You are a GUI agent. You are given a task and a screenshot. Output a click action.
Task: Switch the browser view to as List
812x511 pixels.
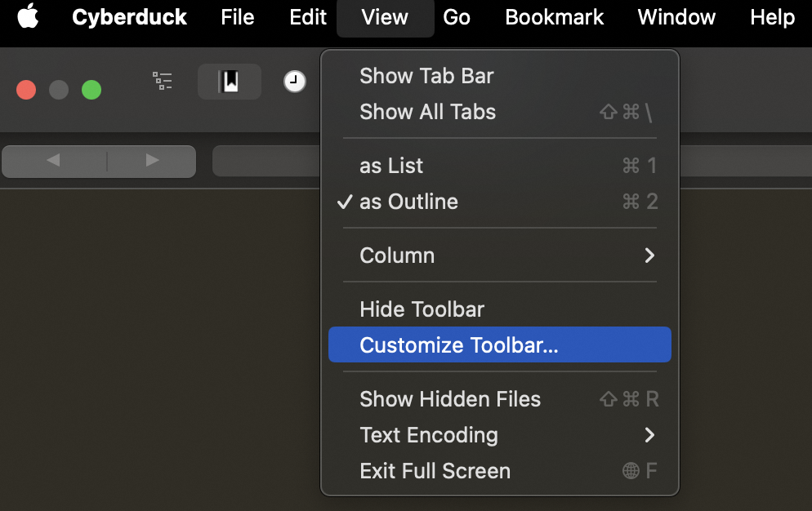tap(391, 166)
